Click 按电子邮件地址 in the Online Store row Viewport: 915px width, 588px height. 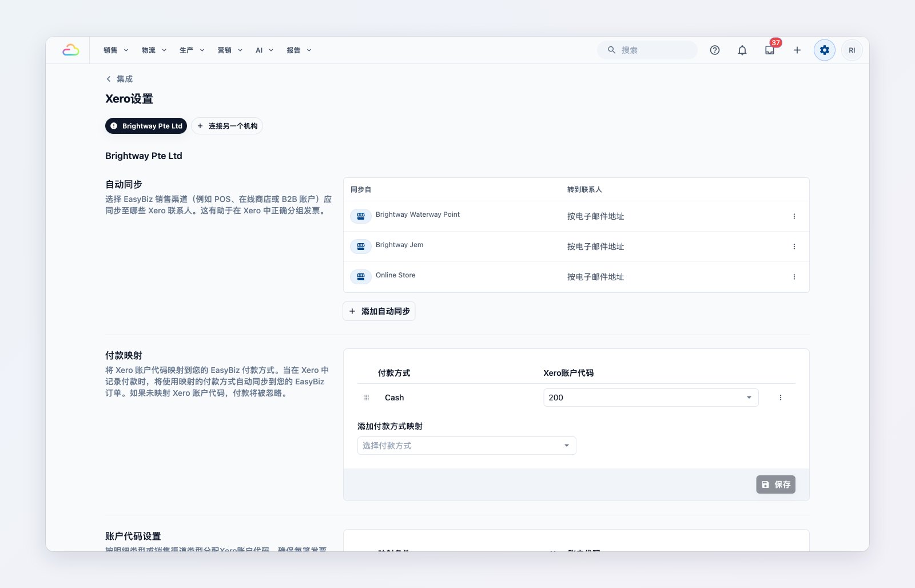tap(595, 277)
